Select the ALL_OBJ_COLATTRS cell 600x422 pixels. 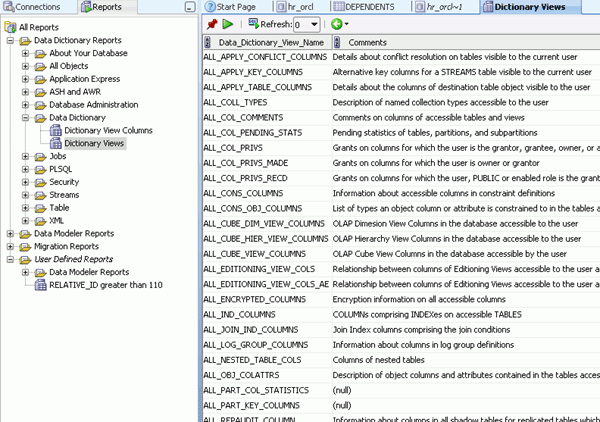267,375
